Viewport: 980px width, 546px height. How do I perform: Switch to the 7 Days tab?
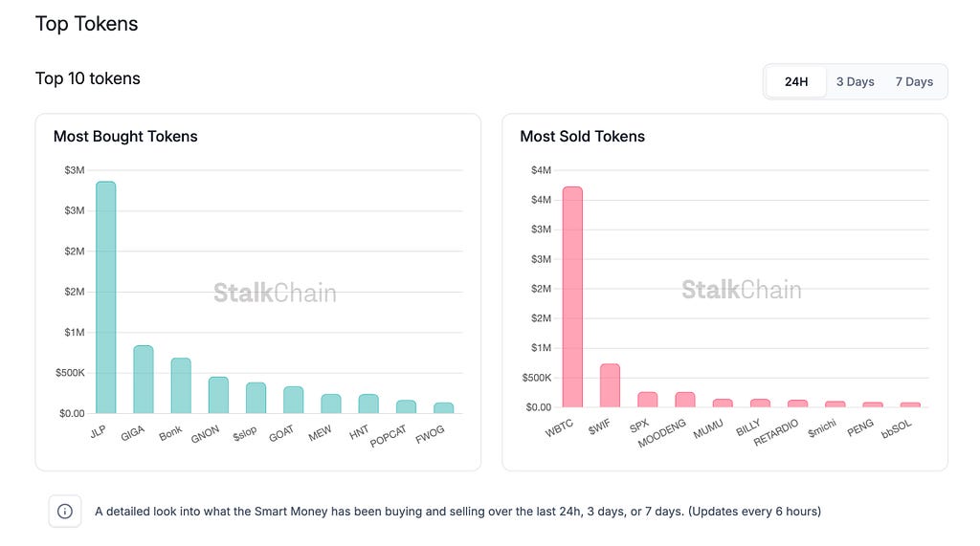(914, 82)
